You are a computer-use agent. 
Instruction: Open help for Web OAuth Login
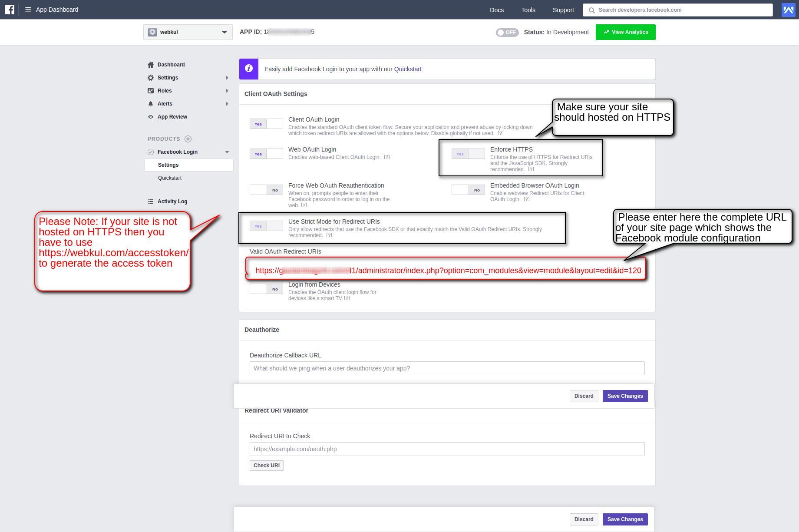tap(387, 157)
